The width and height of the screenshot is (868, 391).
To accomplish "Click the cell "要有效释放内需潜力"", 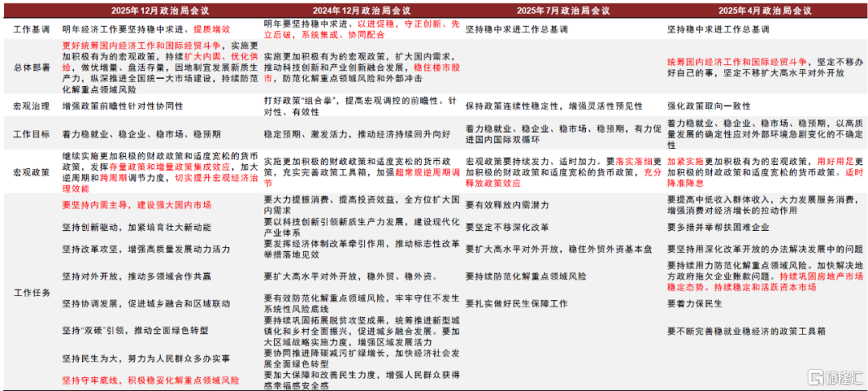I will pos(508,205).
